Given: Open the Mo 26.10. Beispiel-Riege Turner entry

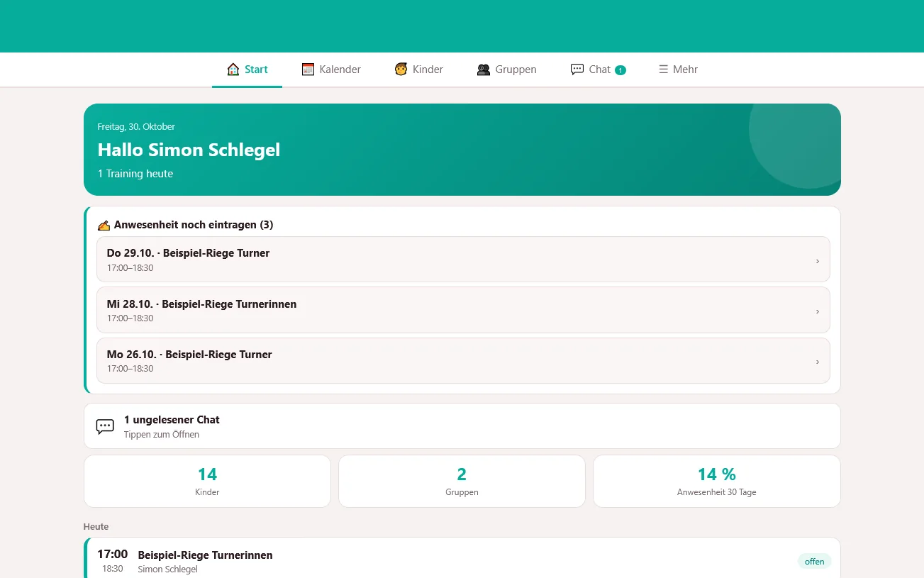Looking at the screenshot, I should (463, 360).
